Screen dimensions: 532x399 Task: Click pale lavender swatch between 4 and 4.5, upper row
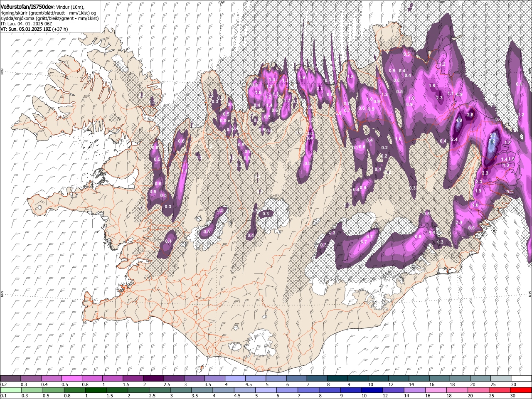(235, 379)
